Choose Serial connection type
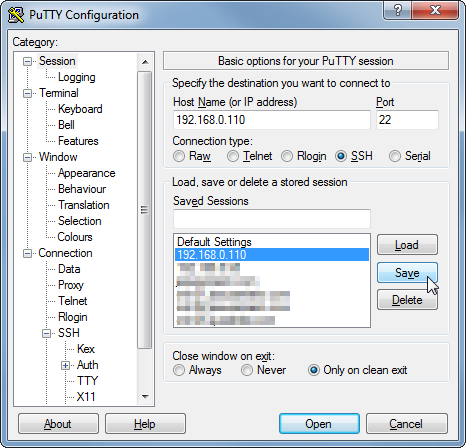Screen dimensions: 466x448 (395, 156)
